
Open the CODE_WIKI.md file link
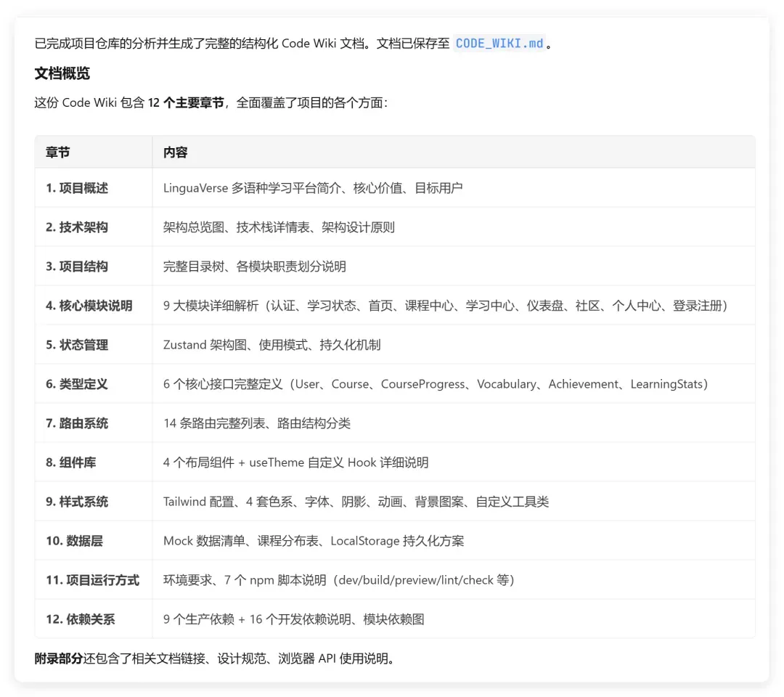(x=499, y=44)
